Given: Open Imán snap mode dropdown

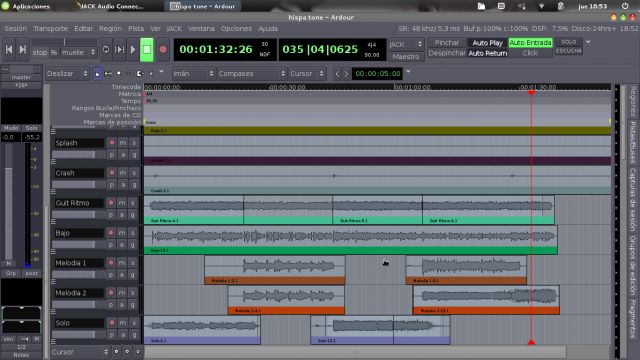Looking at the screenshot, I should coord(193,74).
